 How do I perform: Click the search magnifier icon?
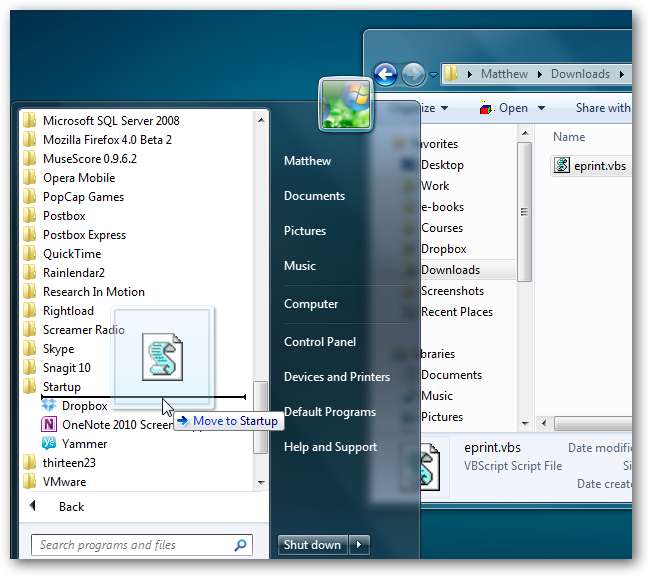pyautogui.click(x=241, y=545)
